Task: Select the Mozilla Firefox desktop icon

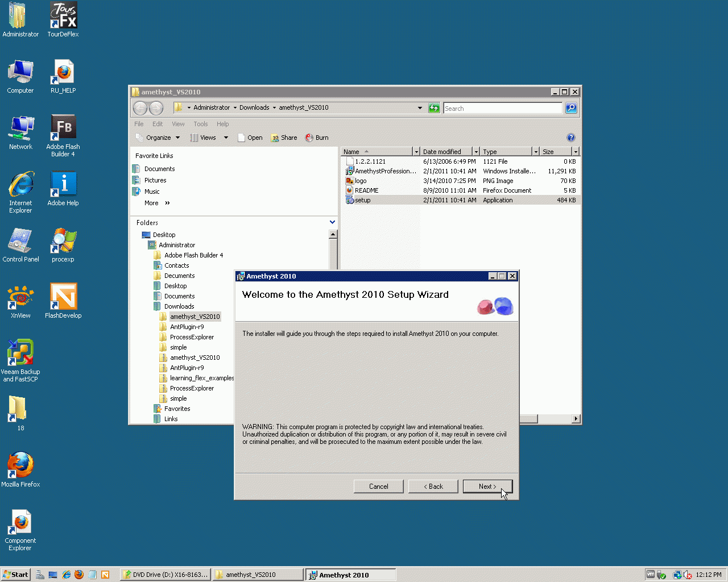Action: pyautogui.click(x=20, y=470)
